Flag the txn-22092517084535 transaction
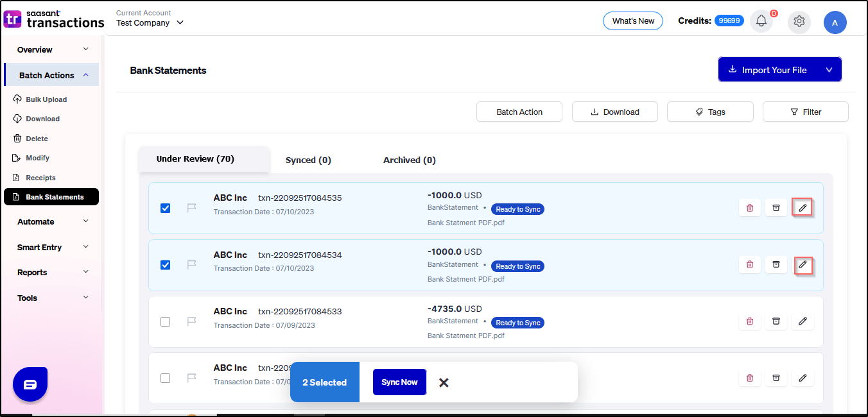The image size is (868, 417). [191, 208]
